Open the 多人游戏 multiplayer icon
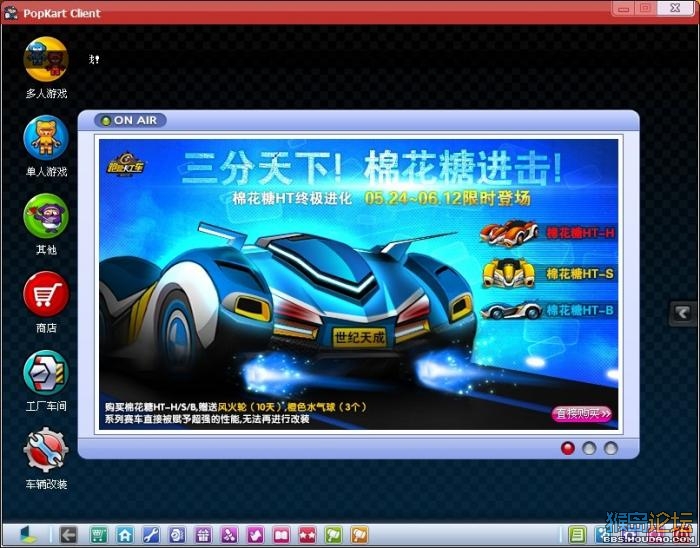 point(46,59)
